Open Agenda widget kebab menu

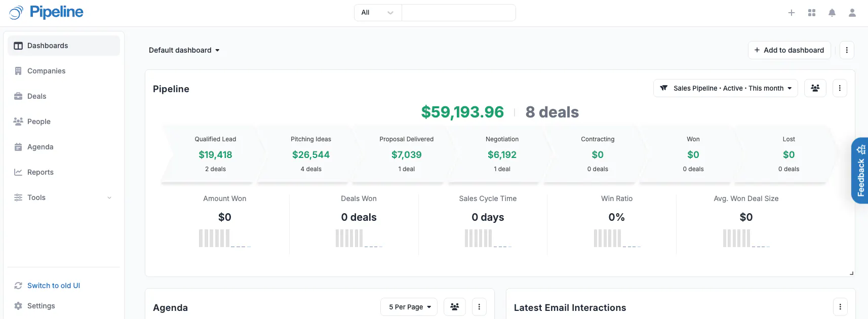coord(479,307)
